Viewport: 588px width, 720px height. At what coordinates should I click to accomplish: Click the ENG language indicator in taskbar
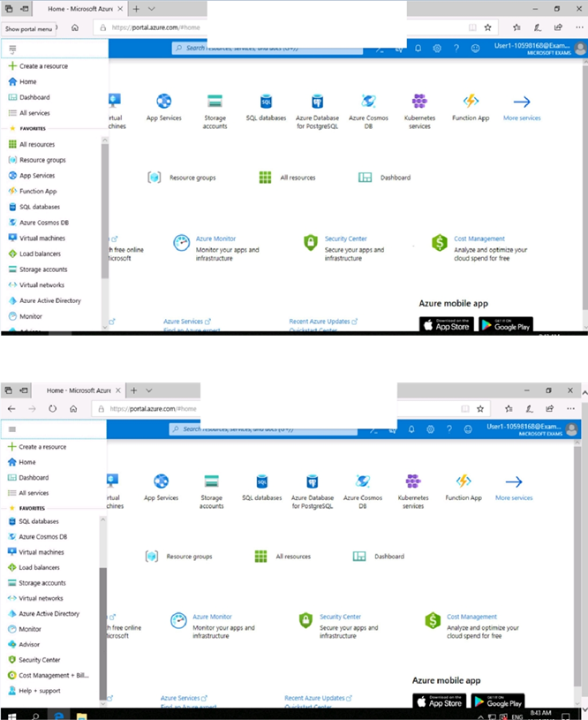click(517, 716)
